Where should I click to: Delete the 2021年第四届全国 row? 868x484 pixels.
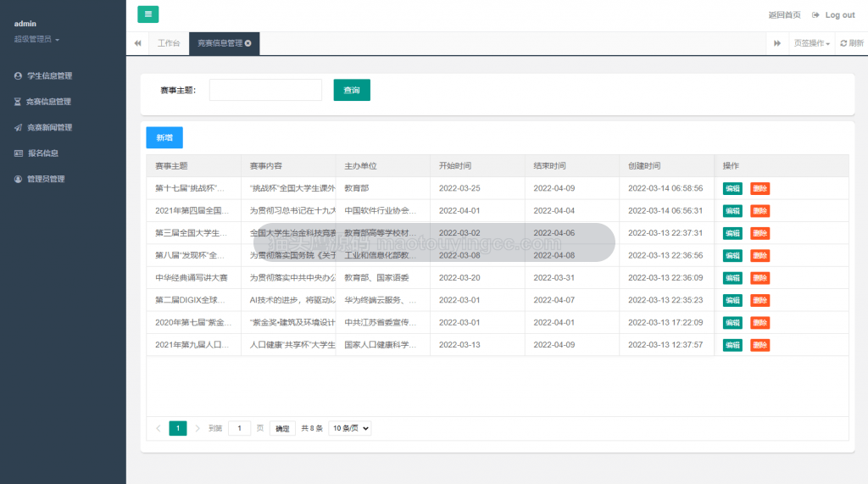point(760,211)
